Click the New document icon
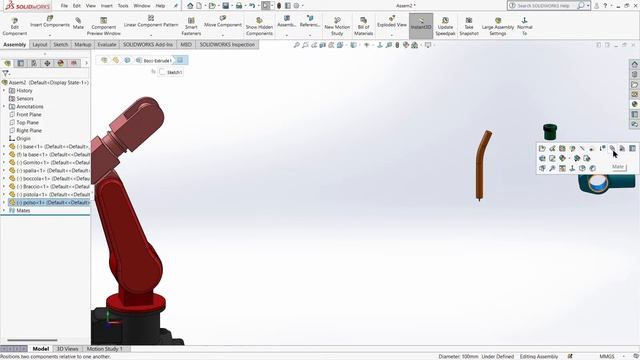The width and height of the screenshot is (640, 360). (199, 6)
